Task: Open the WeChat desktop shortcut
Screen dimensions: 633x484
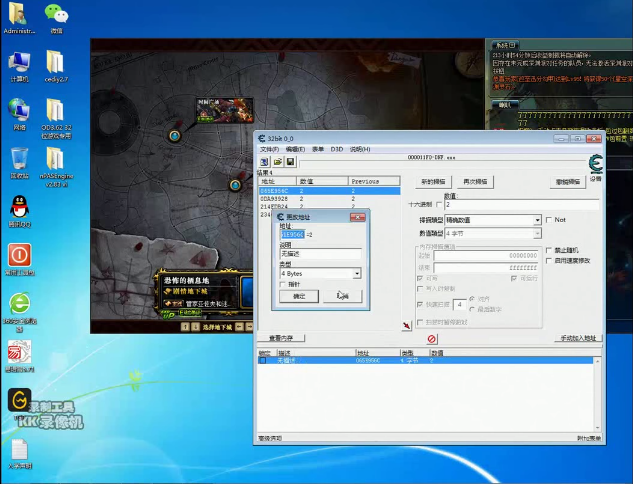Action: pos(56,14)
